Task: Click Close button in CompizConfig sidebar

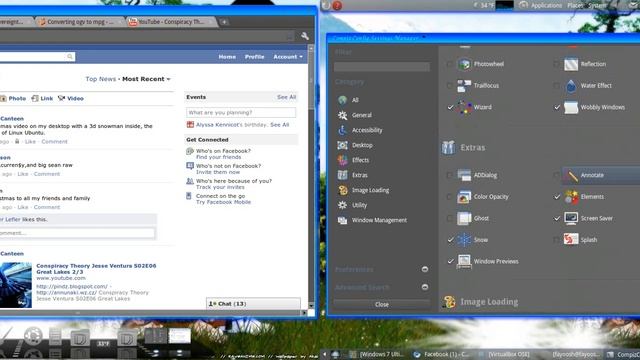Action: click(x=382, y=304)
